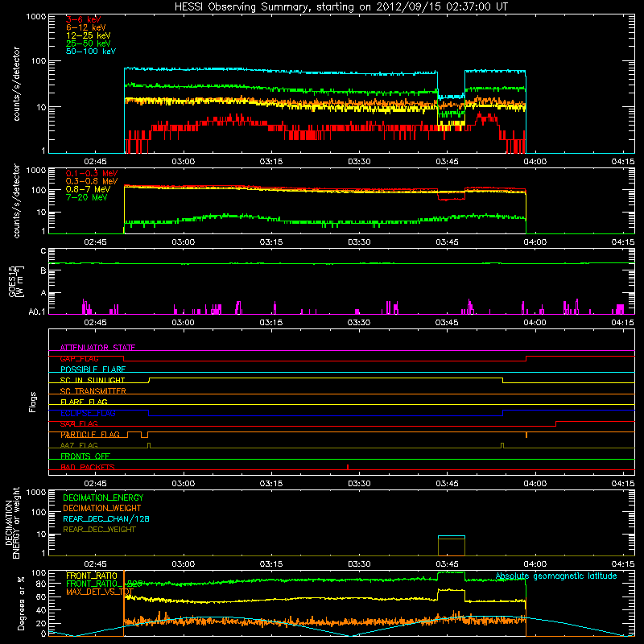The height and width of the screenshot is (644, 644).
Task: Click the HESSI Observing Summary title
Action: (x=341, y=7)
